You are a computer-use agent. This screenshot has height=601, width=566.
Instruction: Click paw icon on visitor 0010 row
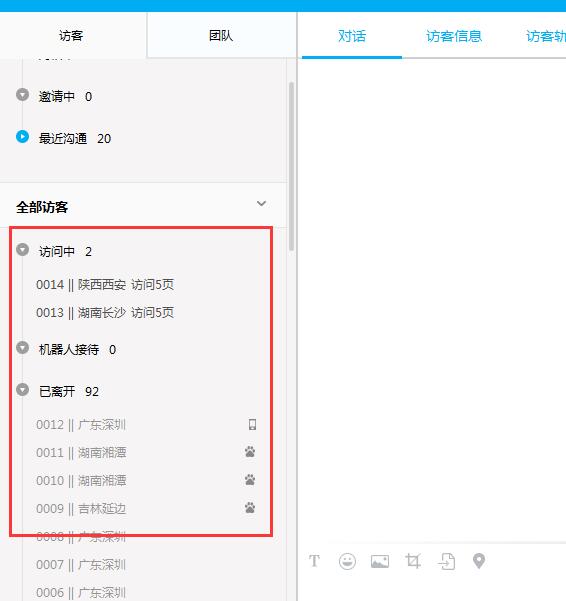(x=250, y=480)
